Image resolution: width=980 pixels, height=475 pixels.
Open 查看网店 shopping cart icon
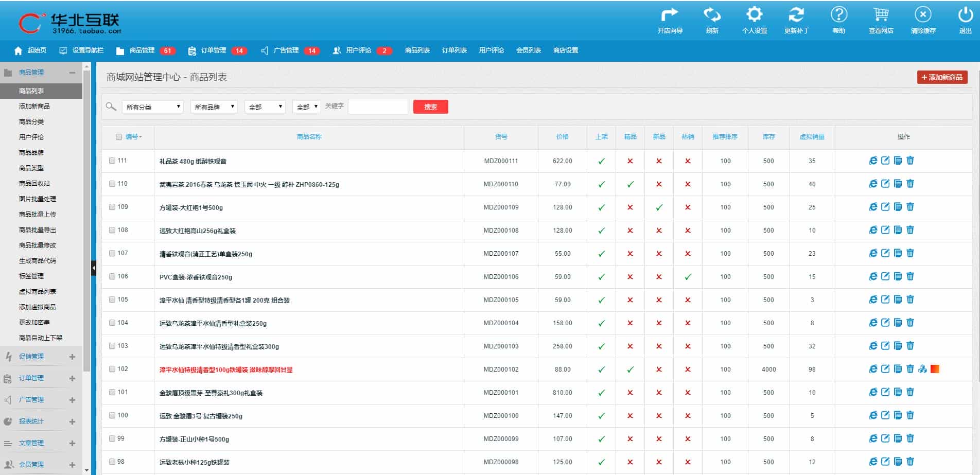(881, 15)
